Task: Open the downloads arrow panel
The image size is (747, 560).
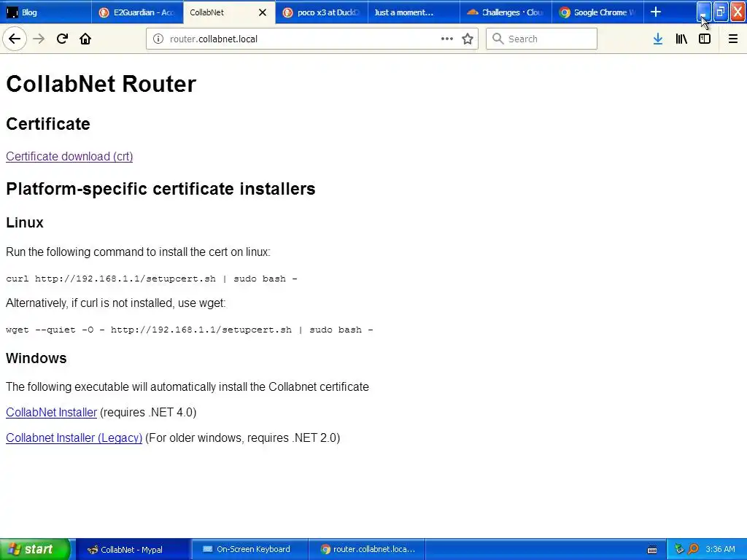Action: point(658,39)
